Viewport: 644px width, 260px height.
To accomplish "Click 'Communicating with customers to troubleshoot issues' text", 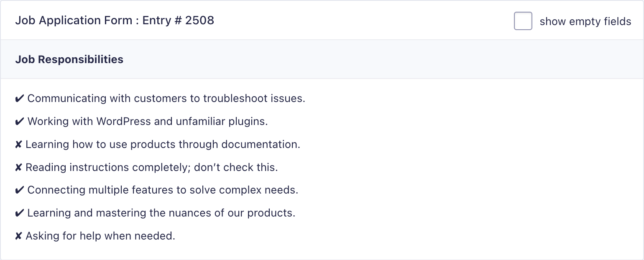I will pyautogui.click(x=166, y=99).
